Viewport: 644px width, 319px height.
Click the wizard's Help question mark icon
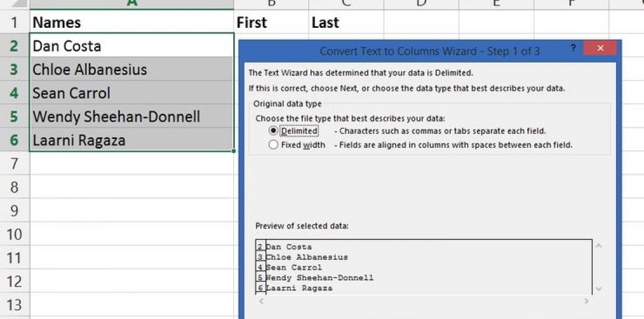coord(573,48)
